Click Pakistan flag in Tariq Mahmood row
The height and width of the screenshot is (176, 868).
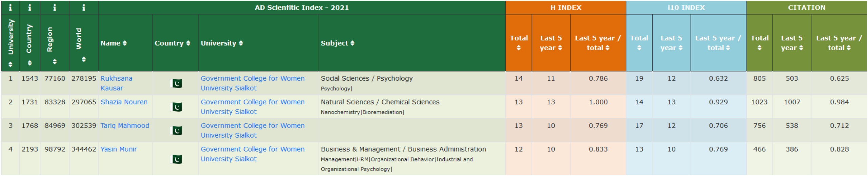[x=176, y=131]
